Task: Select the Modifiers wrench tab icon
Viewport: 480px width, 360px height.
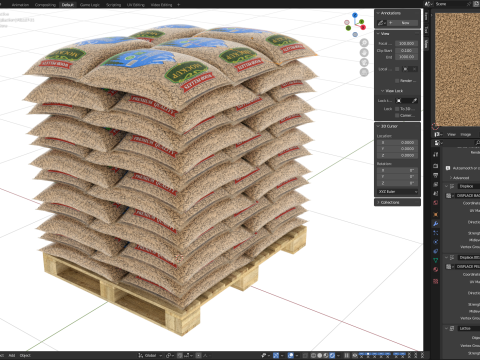Action: (435, 224)
